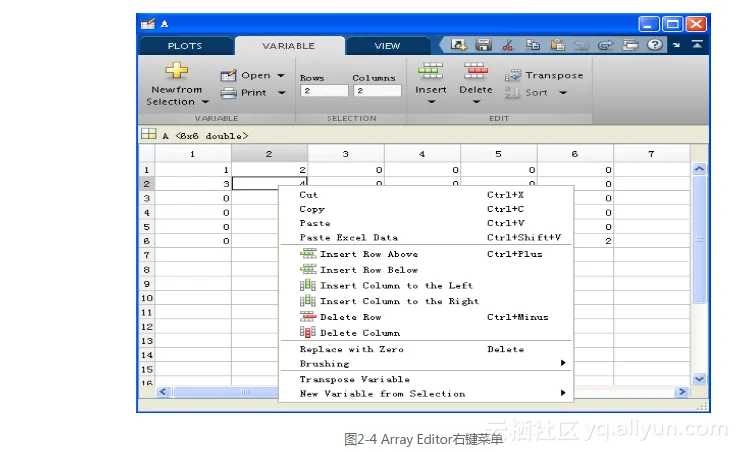
Task: Click the Switch Windows icon in toolbar
Action: click(630, 45)
